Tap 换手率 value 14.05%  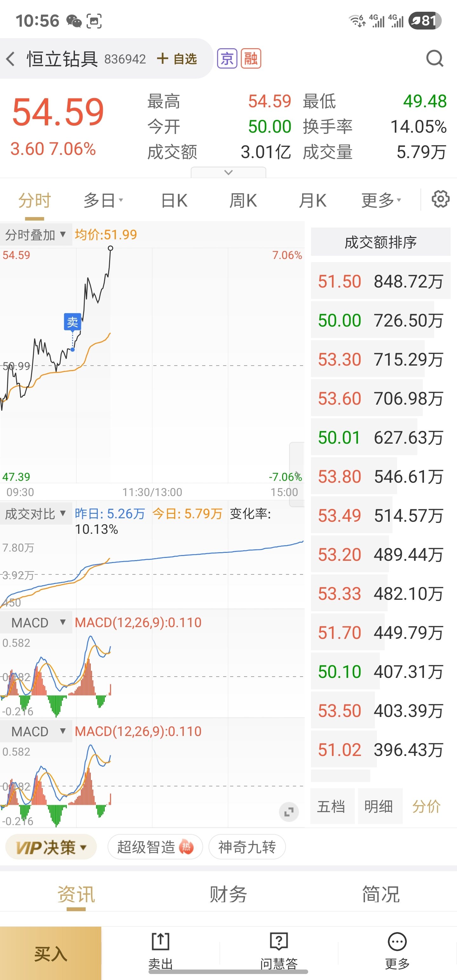click(x=418, y=127)
